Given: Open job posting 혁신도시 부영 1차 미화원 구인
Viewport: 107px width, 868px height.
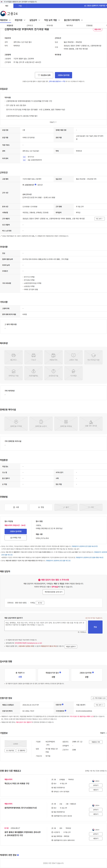Looking at the screenshot, I should [x=17, y=783].
